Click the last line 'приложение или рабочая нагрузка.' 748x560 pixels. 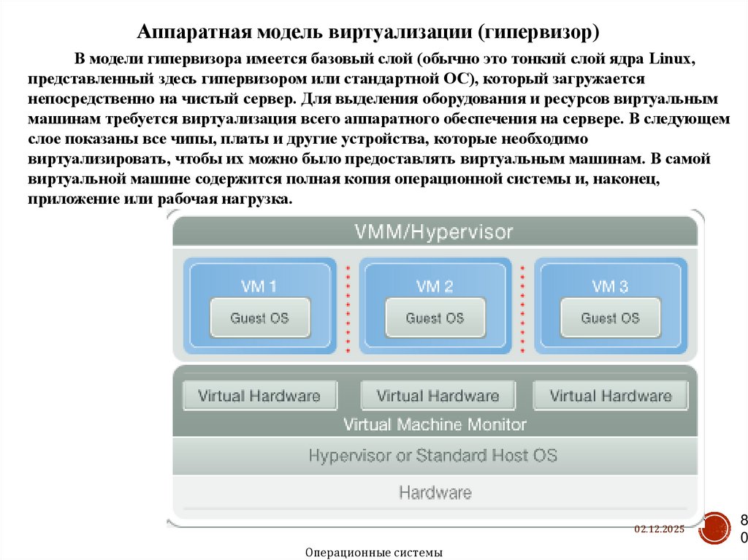tap(160, 199)
